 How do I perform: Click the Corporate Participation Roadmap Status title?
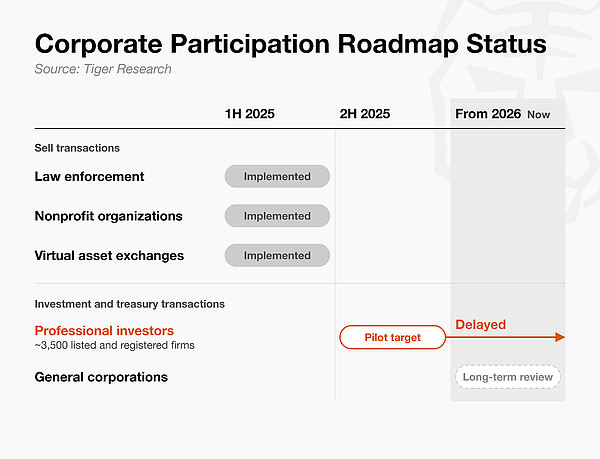click(290, 44)
